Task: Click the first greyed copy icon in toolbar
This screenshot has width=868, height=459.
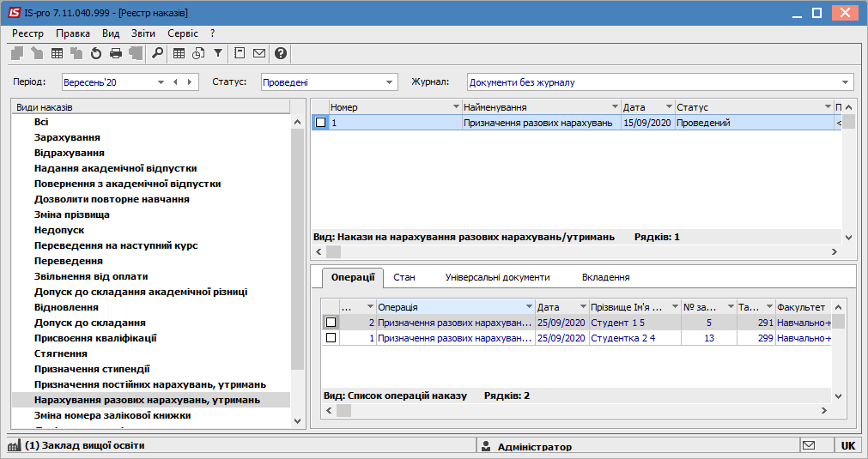Action: 17,53
